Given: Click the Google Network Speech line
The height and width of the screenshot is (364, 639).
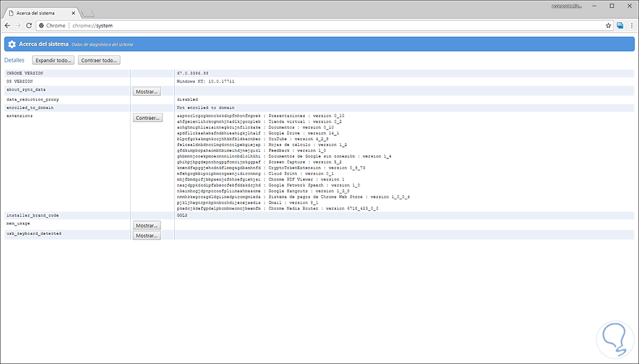Looking at the screenshot, I should coord(268,185).
